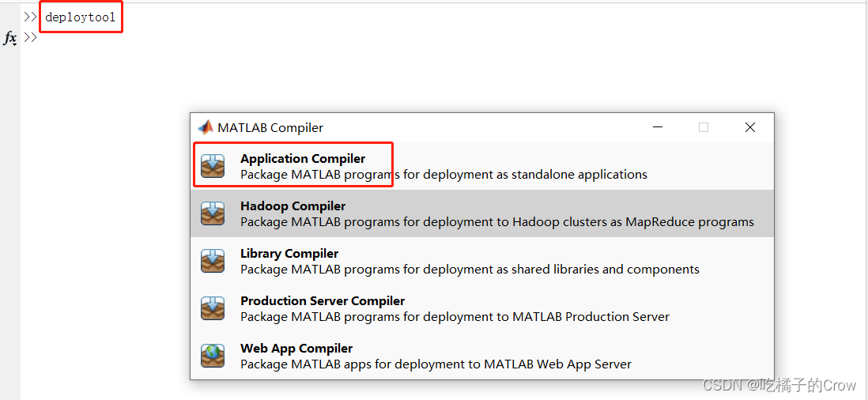This screenshot has width=868, height=400.
Task: Minimize the MATLAB Compiler dialog
Action: 658,127
